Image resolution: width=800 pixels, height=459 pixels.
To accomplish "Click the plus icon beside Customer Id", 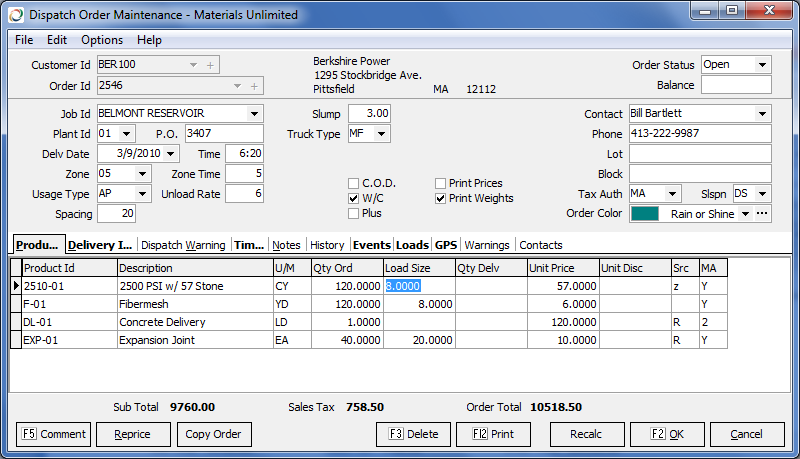I will (210, 65).
